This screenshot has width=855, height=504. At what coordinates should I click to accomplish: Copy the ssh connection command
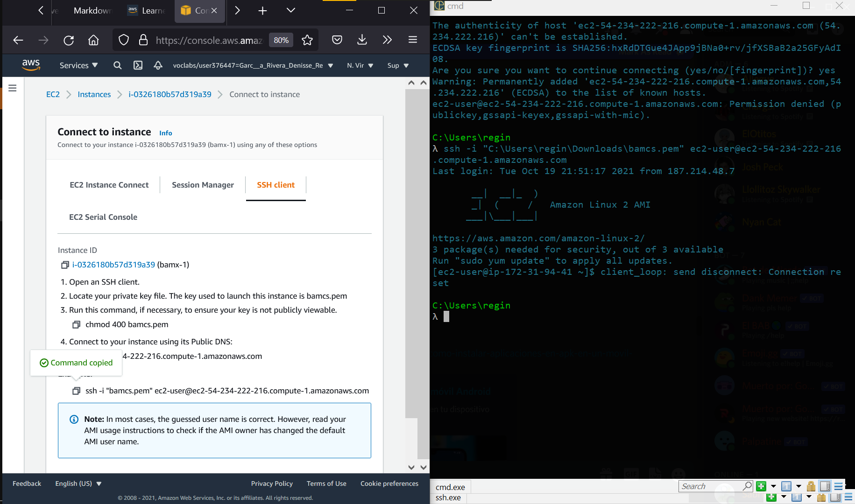pos(76,391)
